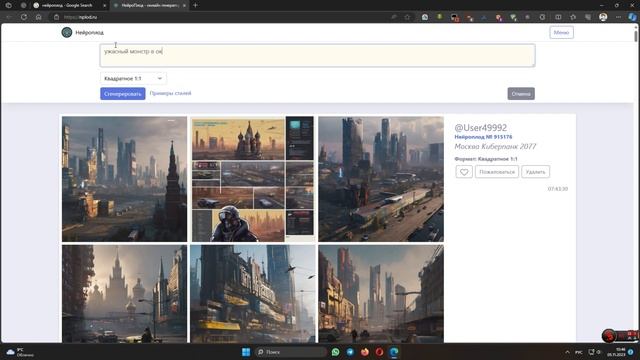This screenshot has height=360, width=640.
Task: Switch to Edge in taskbar
Action: [394, 352]
